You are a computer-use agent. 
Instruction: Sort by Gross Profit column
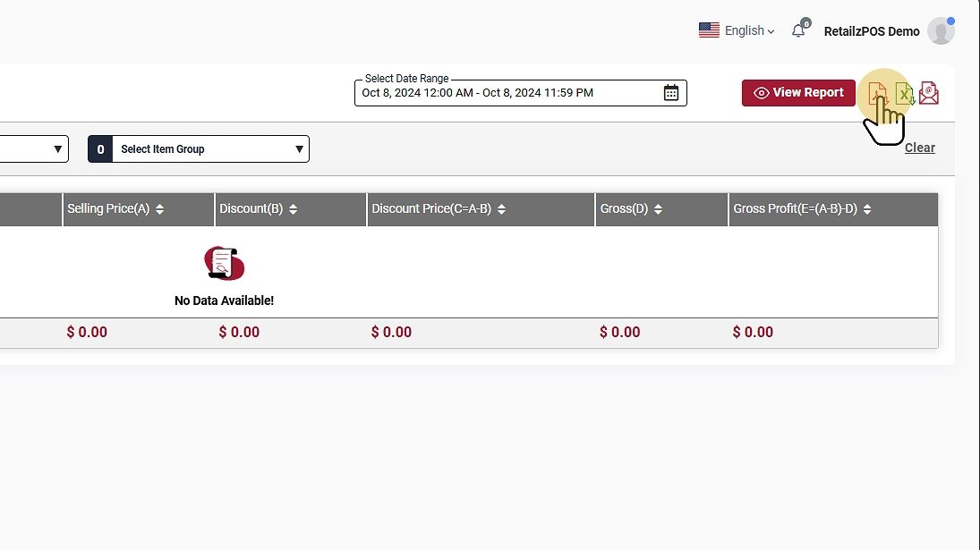[866, 209]
